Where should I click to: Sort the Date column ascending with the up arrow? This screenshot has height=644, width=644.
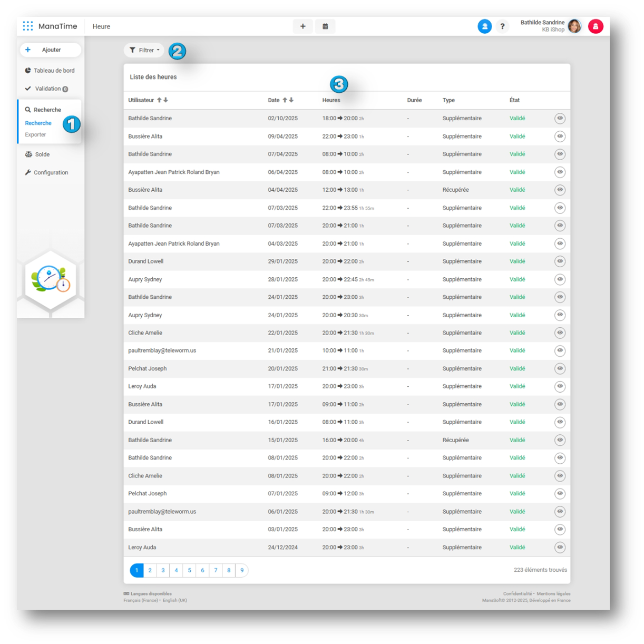285,100
